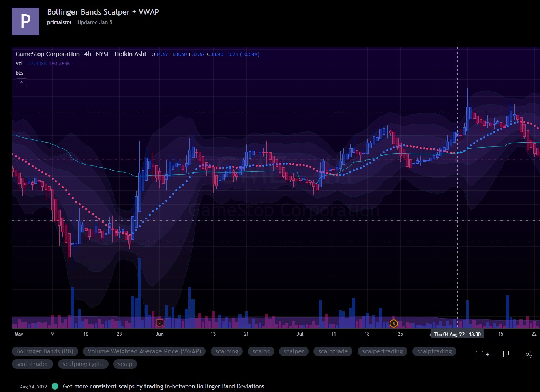
Task: Open the 'scalpingcrypto' tag
Action: 83,364
